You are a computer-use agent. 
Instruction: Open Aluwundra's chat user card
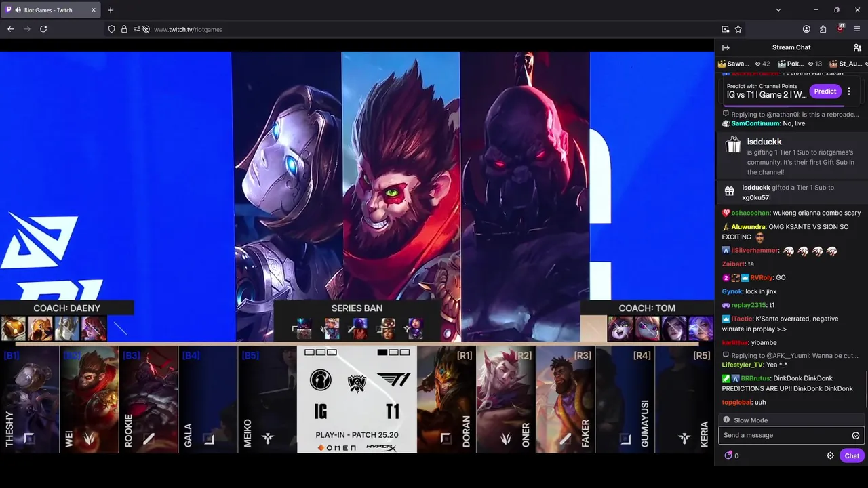[749, 227]
